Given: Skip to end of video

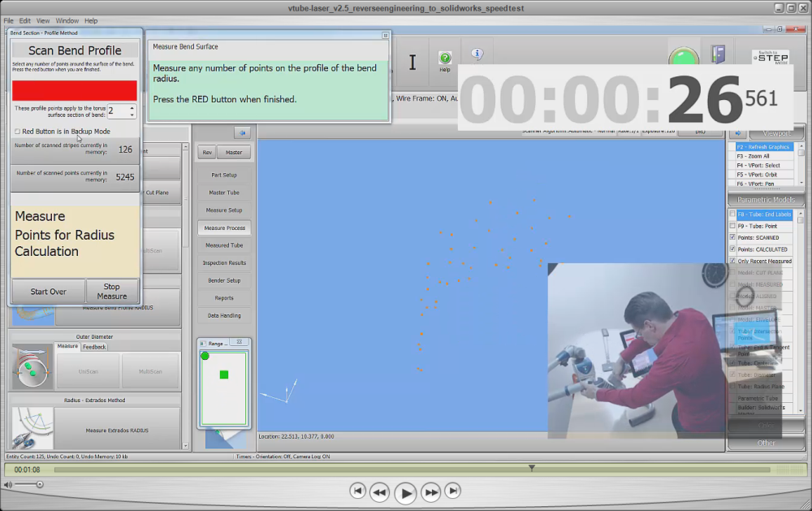Looking at the screenshot, I should coord(452,491).
